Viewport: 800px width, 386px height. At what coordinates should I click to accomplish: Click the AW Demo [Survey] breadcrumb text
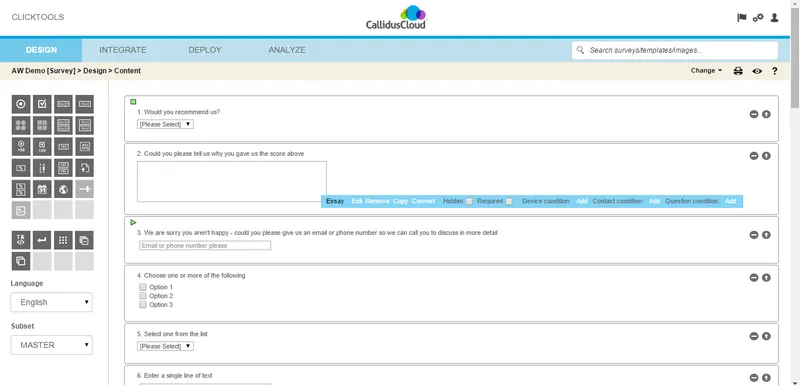tap(43, 71)
